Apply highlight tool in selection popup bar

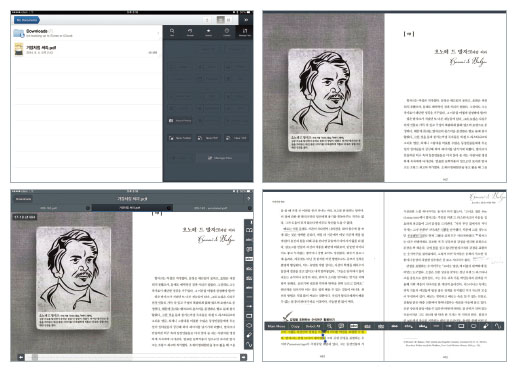(354, 326)
